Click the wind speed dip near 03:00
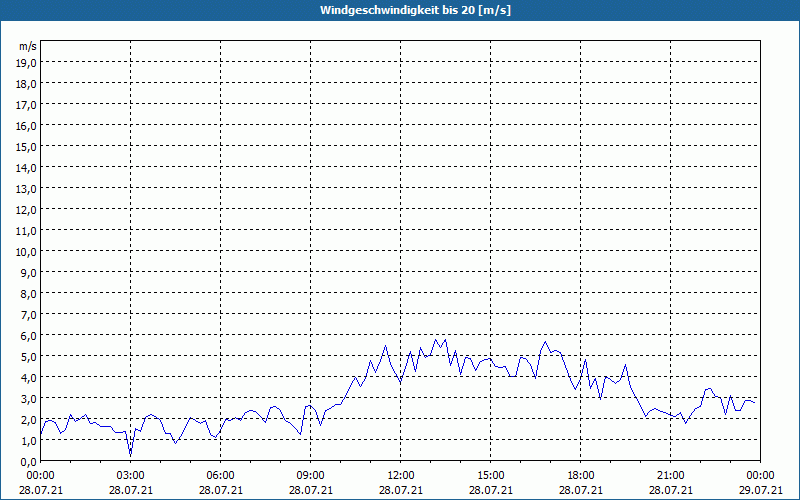Screen dimensions: 800x500 131,454
